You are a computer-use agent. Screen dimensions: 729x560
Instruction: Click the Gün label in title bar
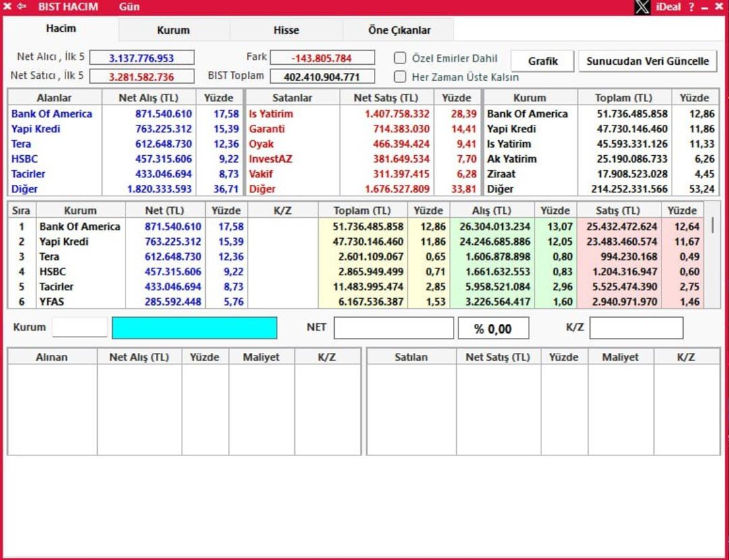(x=129, y=7)
